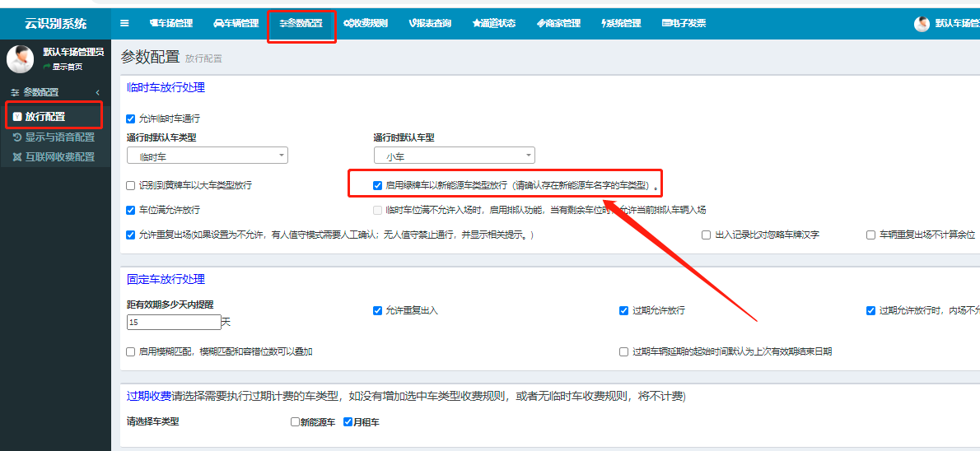Open the 收费规则 menu

366,23
